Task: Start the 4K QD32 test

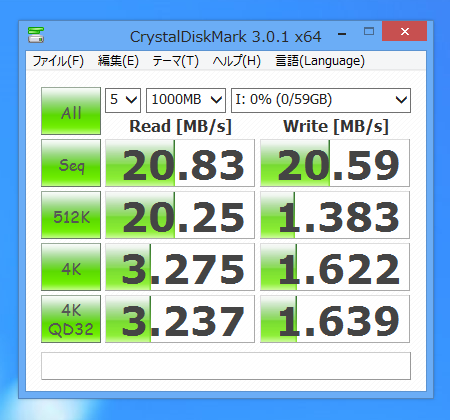Action: point(71,319)
